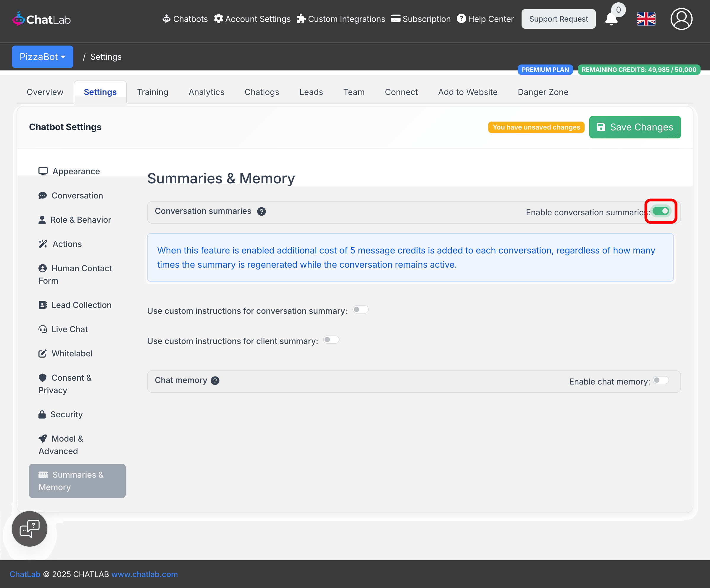Open the floating help chat widget icon

(x=30, y=529)
